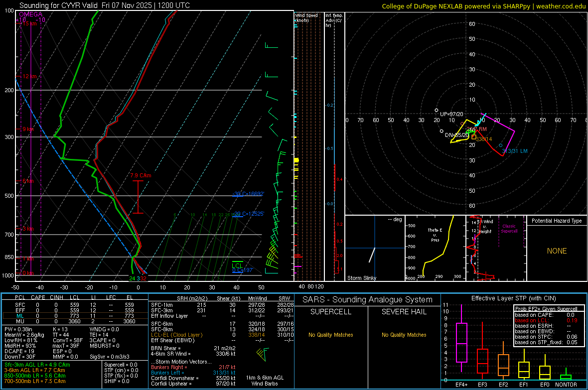Click the sounding title 'Sounding for CYYR Valid'
Screen dimensions: 588x390
coord(58,5)
